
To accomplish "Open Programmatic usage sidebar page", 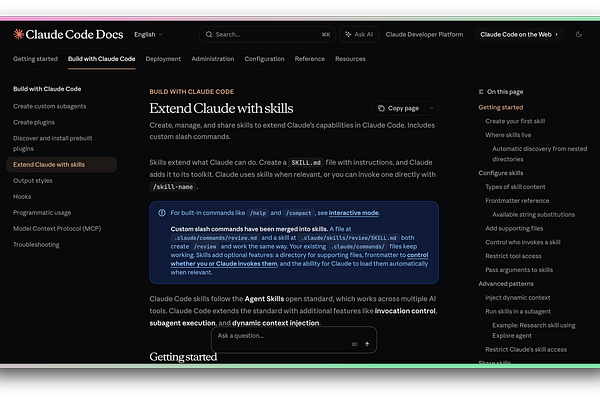I will pos(42,213).
